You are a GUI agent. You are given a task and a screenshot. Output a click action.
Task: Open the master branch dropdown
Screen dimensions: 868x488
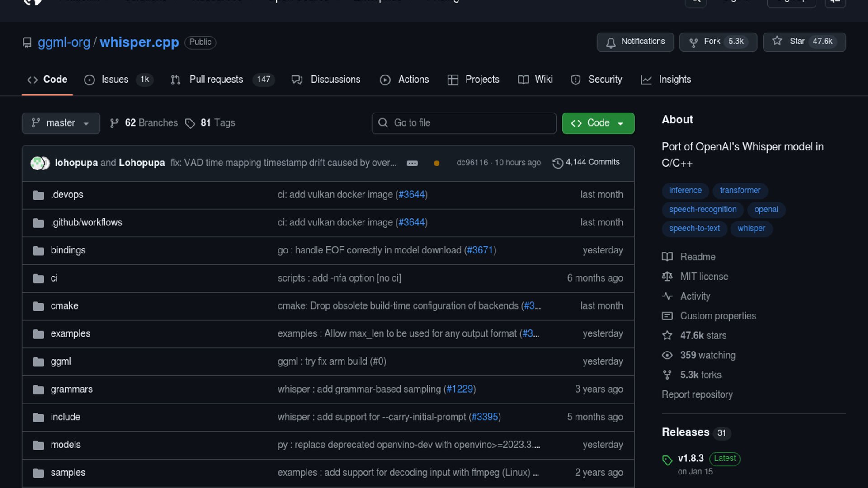[61, 123]
